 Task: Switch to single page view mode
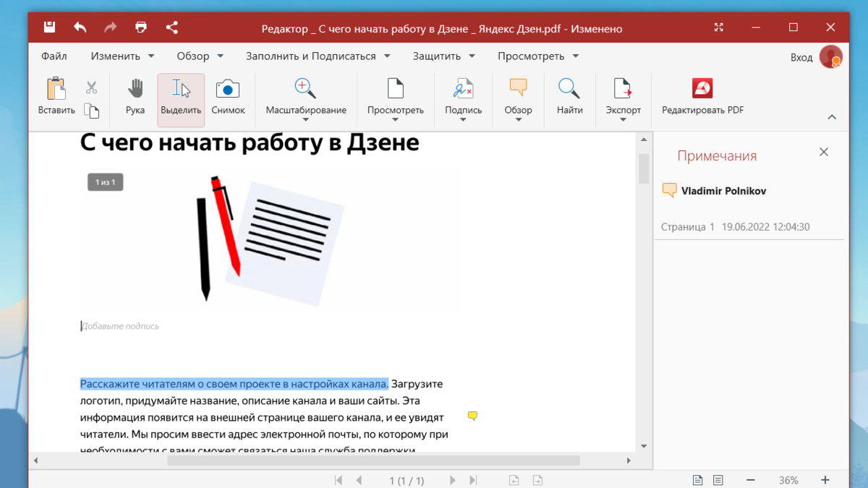697,480
